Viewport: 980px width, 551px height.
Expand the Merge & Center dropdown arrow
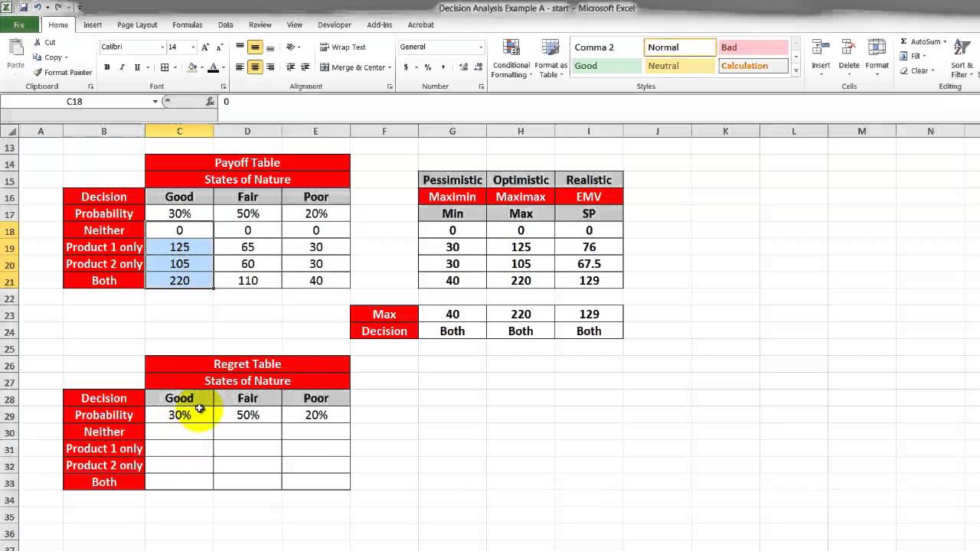390,67
